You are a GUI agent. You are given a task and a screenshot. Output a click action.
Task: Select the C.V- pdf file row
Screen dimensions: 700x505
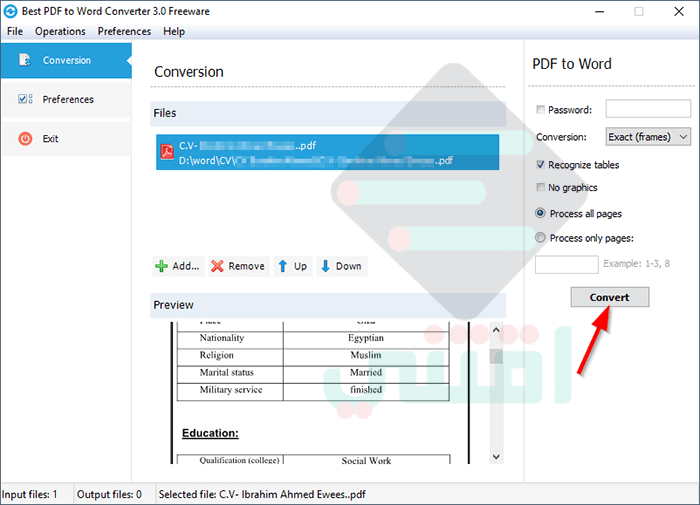coord(327,152)
